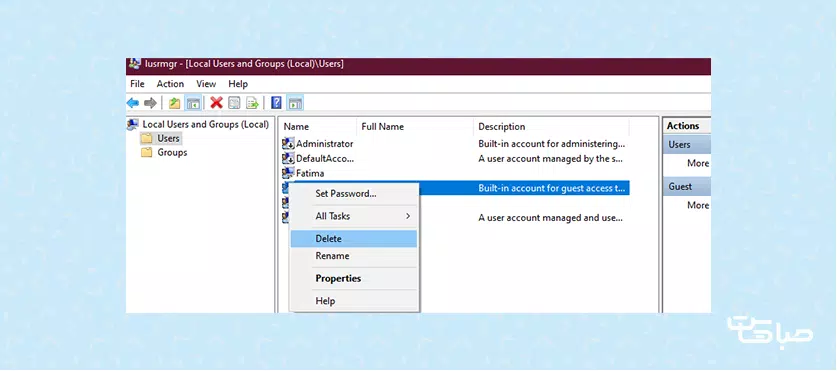The image size is (837, 371).
Task: Click the Users folder icon in tree
Action: click(146, 138)
